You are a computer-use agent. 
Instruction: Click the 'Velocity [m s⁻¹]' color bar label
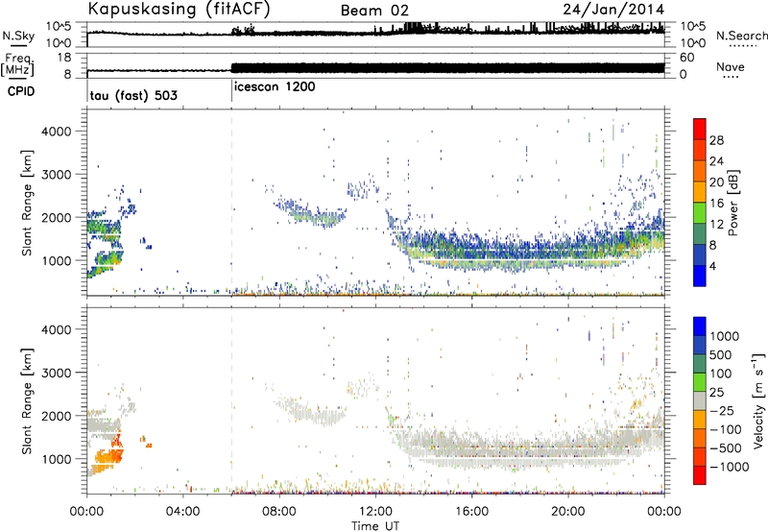(758, 400)
